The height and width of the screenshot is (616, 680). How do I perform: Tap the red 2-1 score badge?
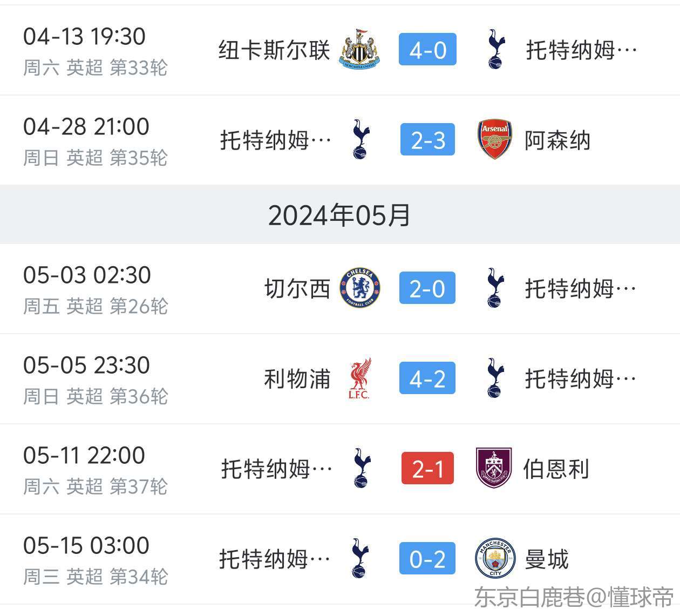427,468
